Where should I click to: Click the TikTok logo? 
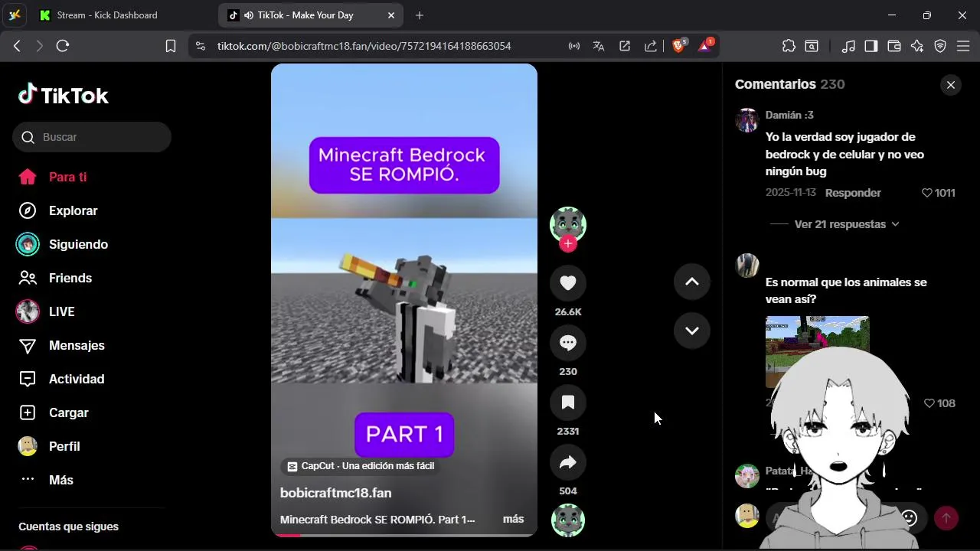[64, 95]
